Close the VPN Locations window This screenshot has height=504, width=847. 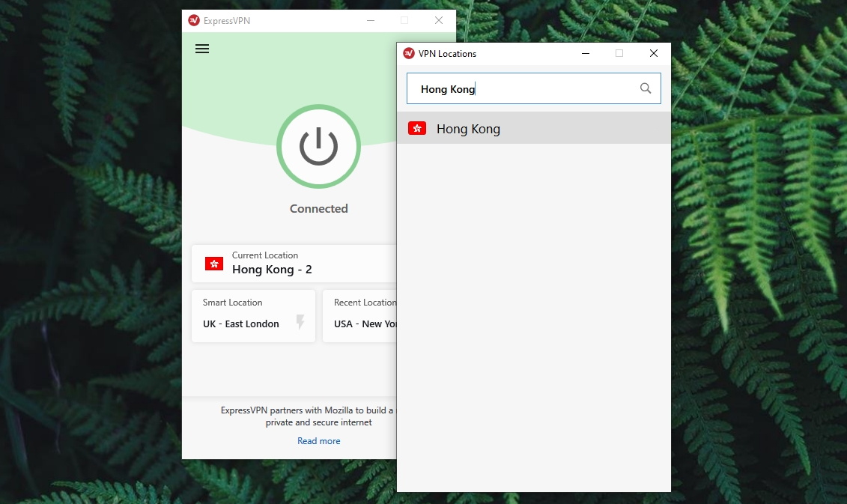click(654, 53)
